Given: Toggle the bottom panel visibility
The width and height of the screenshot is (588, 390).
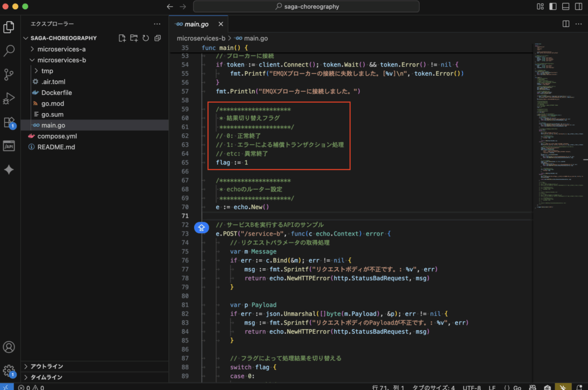Looking at the screenshot, I should click(565, 7).
